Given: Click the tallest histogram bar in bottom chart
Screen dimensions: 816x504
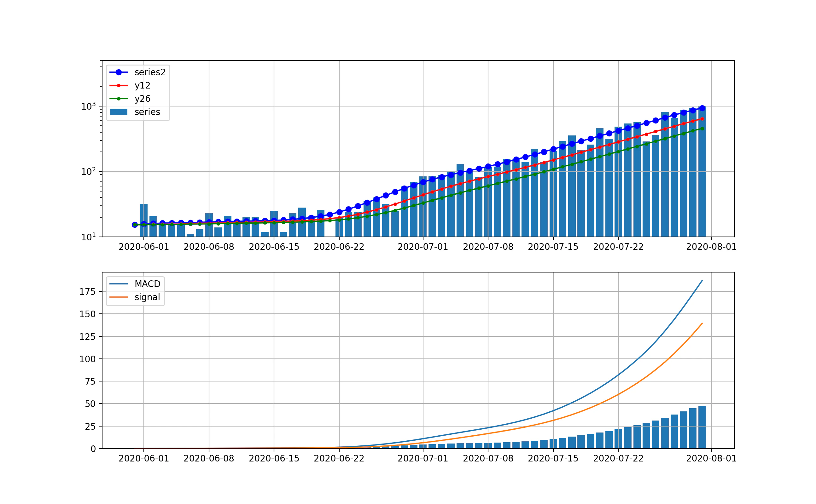Looking at the screenshot, I should point(702,427).
